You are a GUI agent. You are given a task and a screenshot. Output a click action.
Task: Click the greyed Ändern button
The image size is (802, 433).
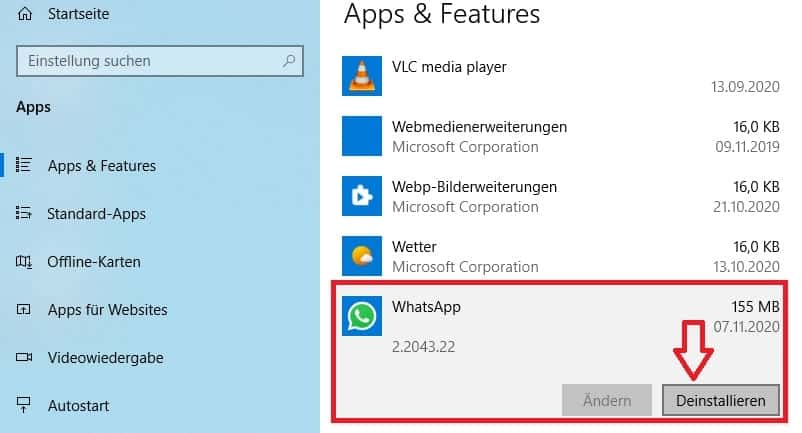pyautogui.click(x=607, y=400)
